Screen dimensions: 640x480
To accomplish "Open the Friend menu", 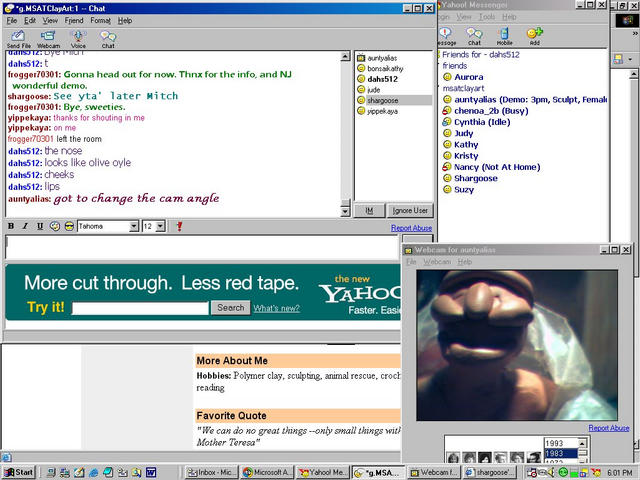I will tap(74, 20).
